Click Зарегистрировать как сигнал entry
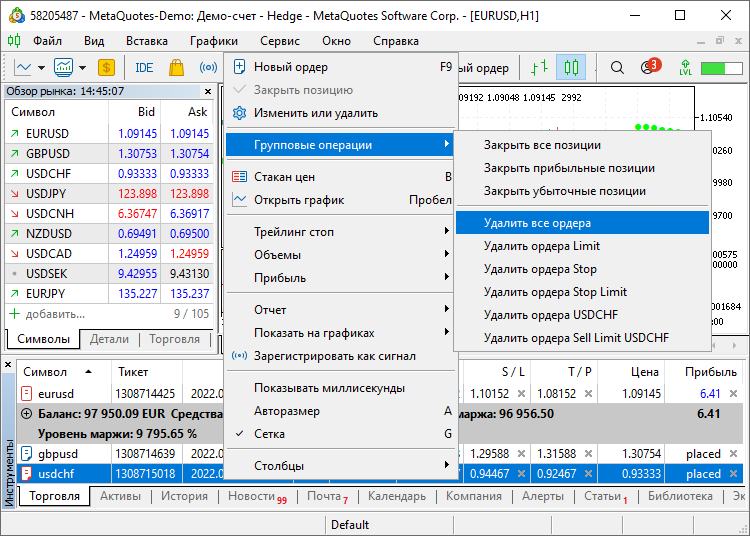This screenshot has height=536, width=750. tap(340, 356)
